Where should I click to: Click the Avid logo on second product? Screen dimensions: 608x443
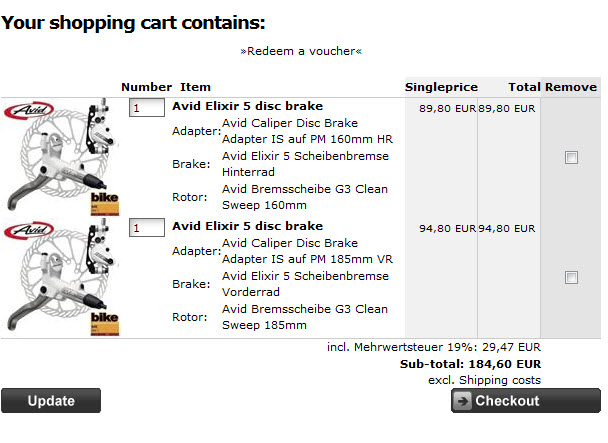(29, 230)
